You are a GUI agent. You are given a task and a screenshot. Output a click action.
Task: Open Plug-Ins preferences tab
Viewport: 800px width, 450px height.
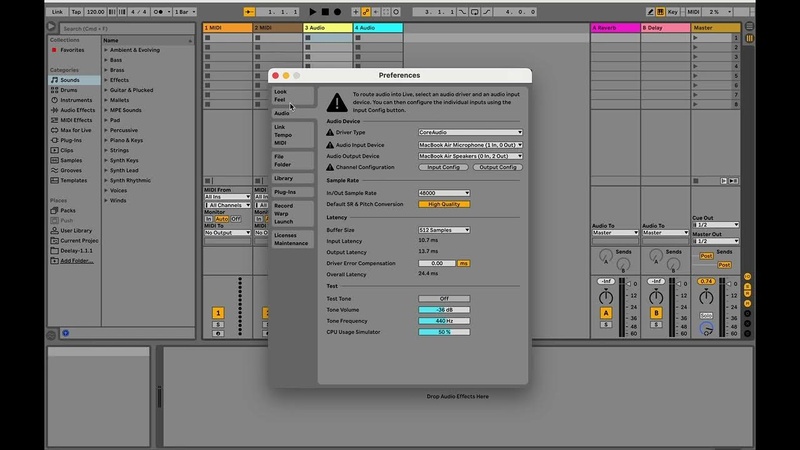coord(292,192)
